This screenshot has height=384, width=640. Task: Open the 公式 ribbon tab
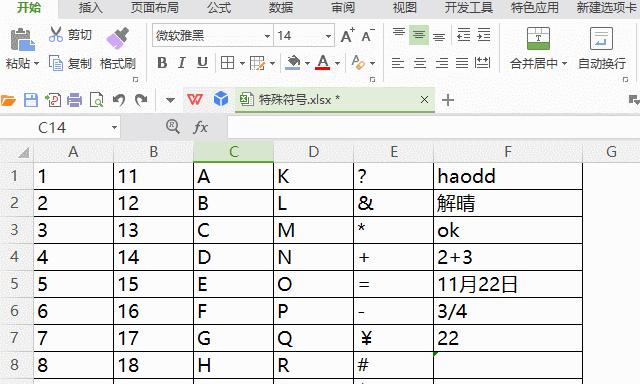pos(219,8)
